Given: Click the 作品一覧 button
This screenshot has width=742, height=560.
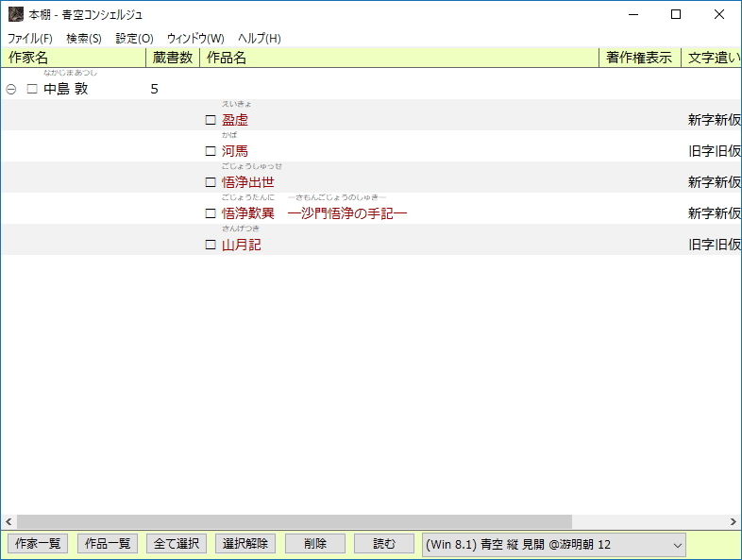Looking at the screenshot, I should coord(108,543).
